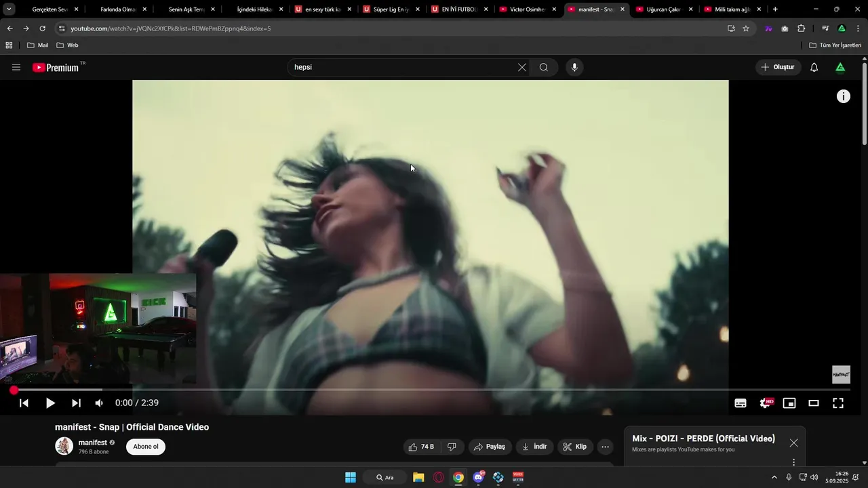
Task: Click the channel watermark on video
Action: tap(841, 374)
